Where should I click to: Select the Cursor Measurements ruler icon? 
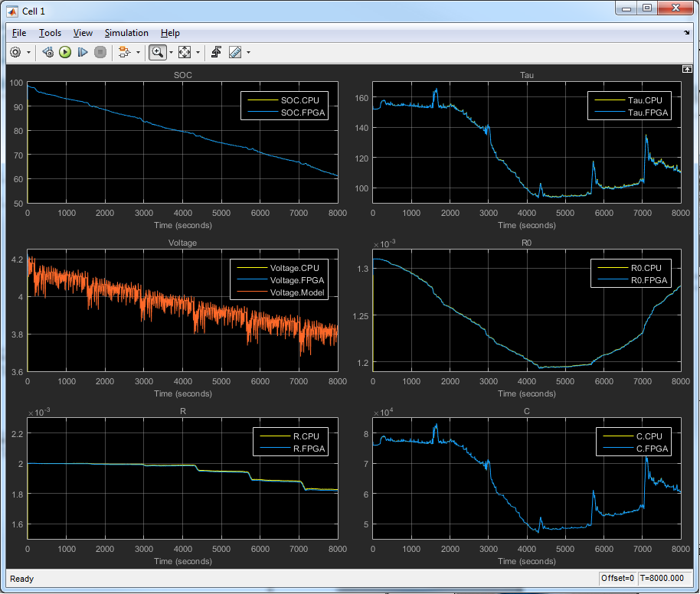coord(234,52)
